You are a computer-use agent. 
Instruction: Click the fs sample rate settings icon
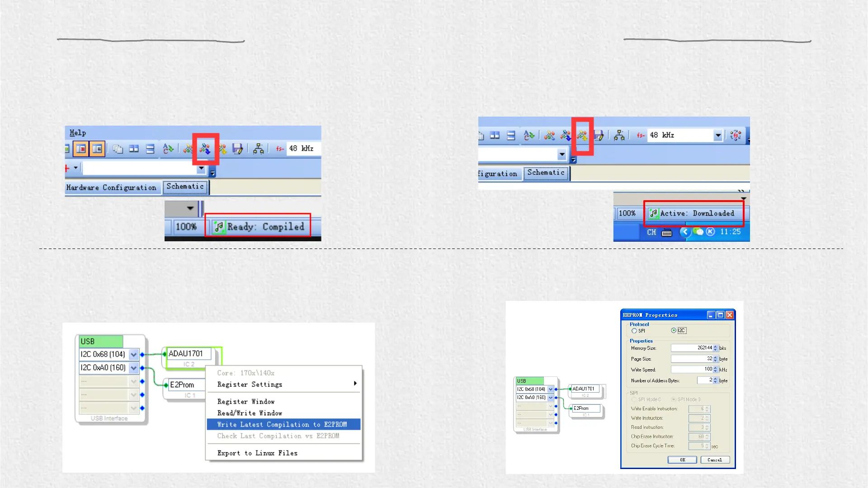pos(736,135)
